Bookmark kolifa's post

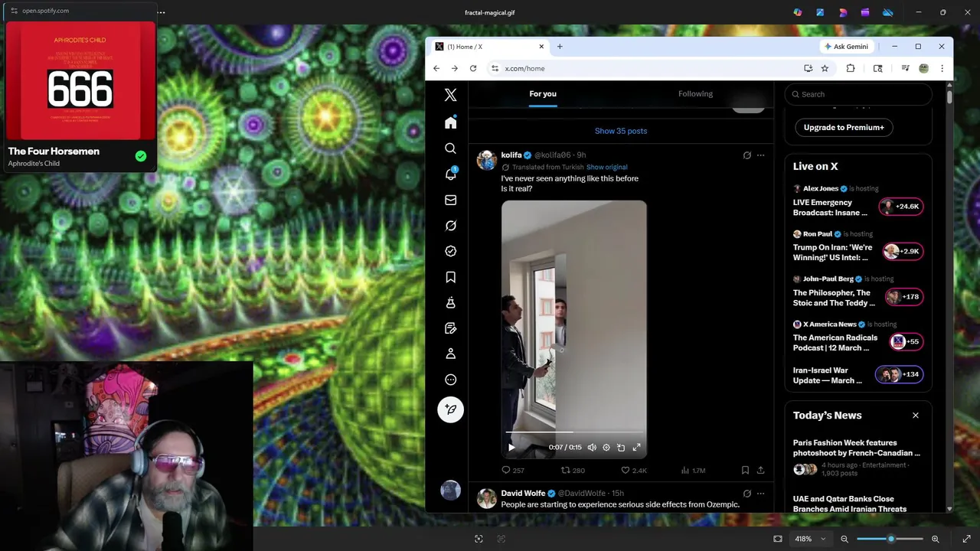tap(745, 471)
